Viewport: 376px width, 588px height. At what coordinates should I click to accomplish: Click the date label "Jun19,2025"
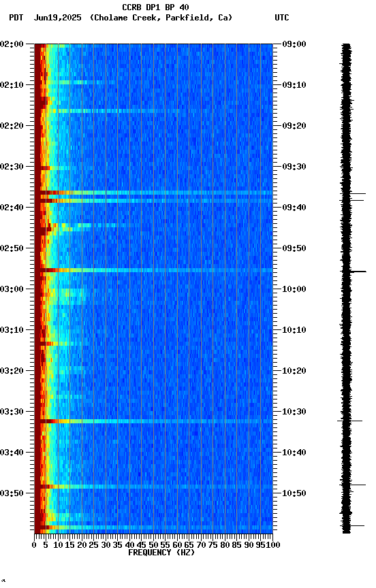[57, 18]
